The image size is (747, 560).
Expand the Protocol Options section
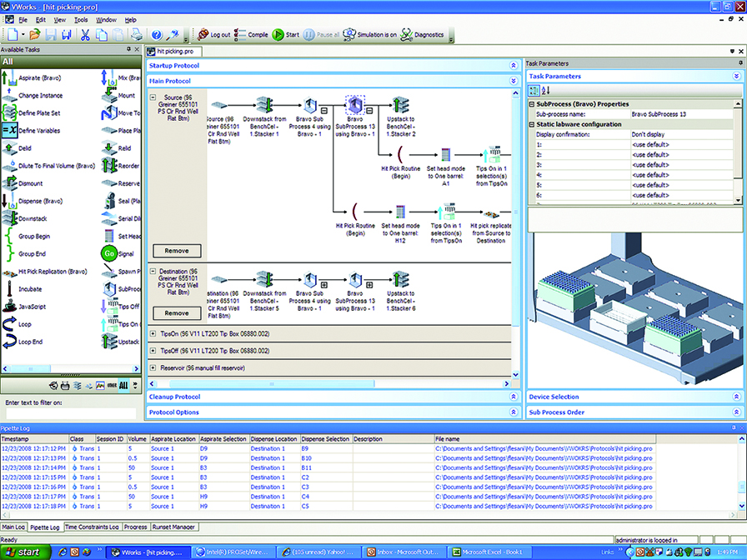click(x=514, y=412)
